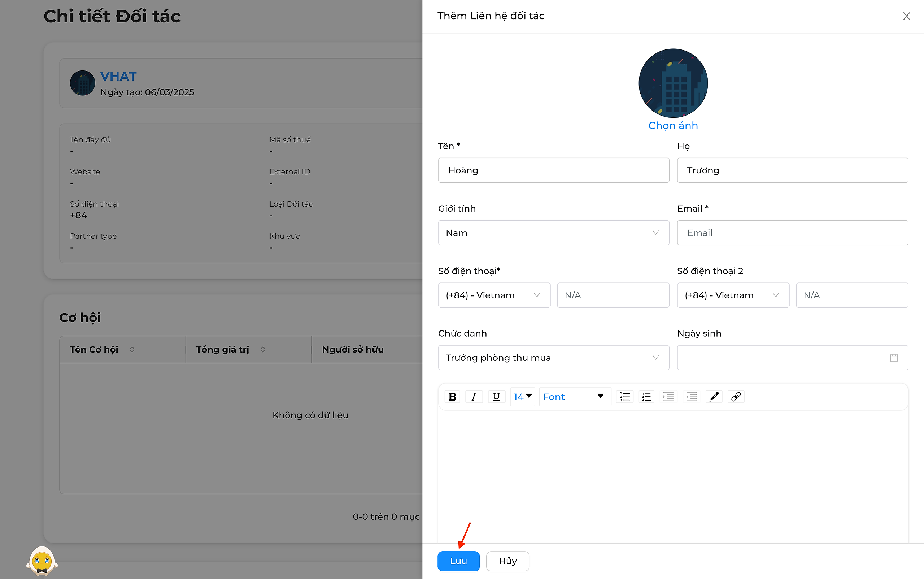The image size is (924, 579).
Task: Click the Chi tiết Đối tác heading
Action: pos(112,17)
